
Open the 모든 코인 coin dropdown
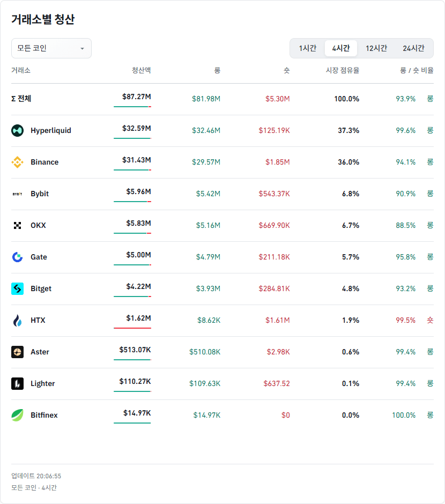click(51, 48)
